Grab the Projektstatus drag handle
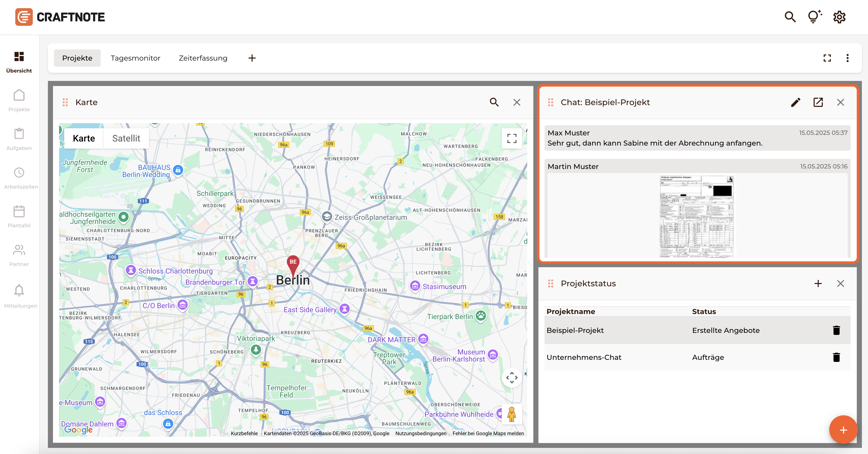 551,283
